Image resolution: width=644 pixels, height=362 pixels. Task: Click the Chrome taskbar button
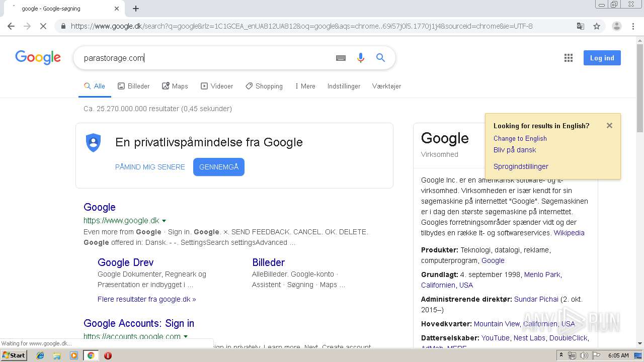click(91, 355)
